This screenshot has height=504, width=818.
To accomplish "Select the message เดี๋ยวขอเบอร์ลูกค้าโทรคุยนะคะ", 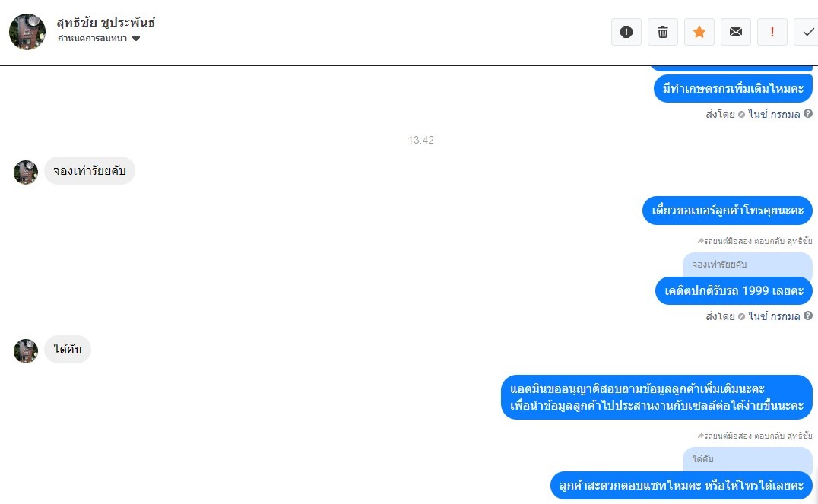I will 728,211.
